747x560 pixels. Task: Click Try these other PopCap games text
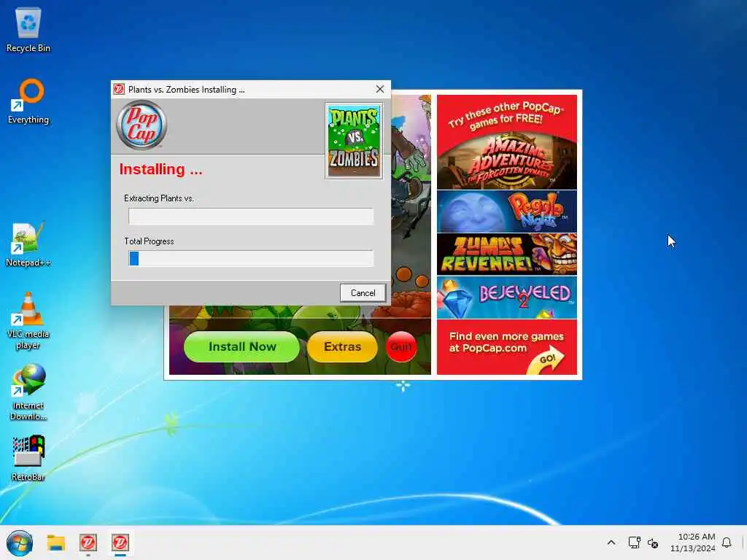[506, 116]
